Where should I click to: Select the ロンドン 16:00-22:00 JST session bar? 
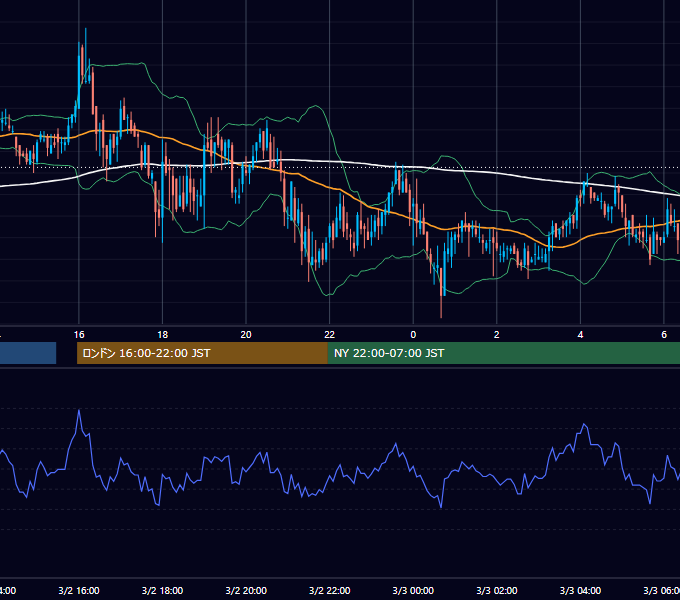202,353
